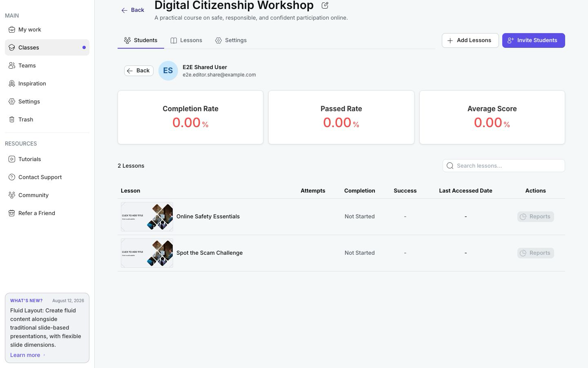Open the Online Safety Essentials lesson thumbnail

click(x=147, y=217)
